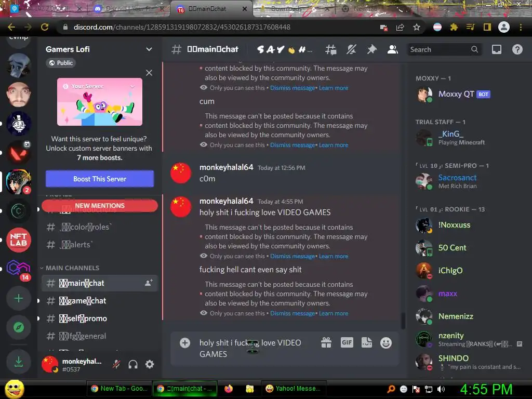Image resolution: width=532 pixels, height=399 pixels.
Task: Click the add attachment plus button
Action: tap(185, 343)
